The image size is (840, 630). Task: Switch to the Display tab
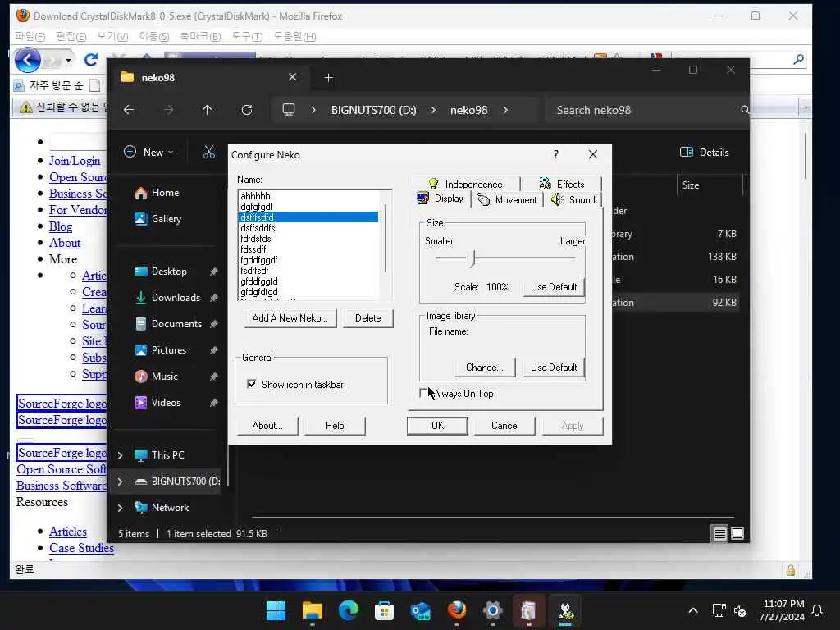click(441, 199)
